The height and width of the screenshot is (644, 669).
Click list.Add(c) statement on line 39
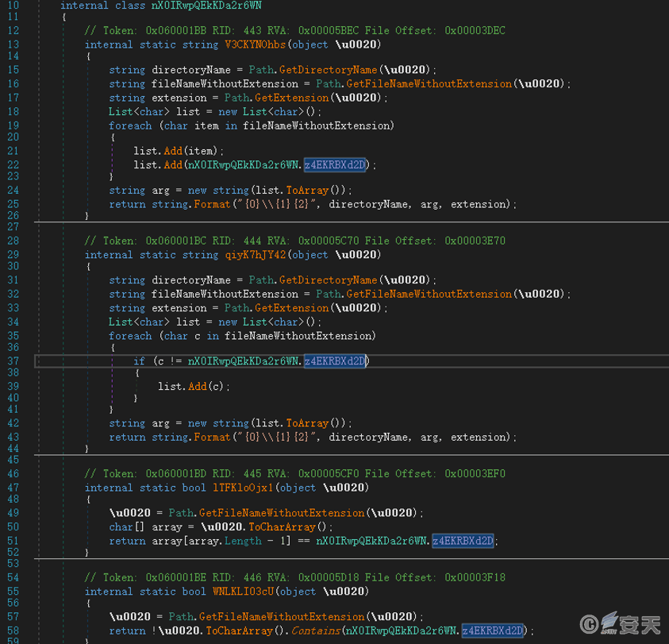coord(194,386)
